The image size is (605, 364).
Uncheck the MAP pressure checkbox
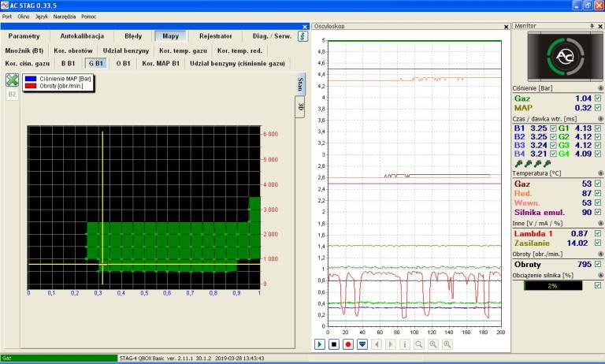click(598, 108)
